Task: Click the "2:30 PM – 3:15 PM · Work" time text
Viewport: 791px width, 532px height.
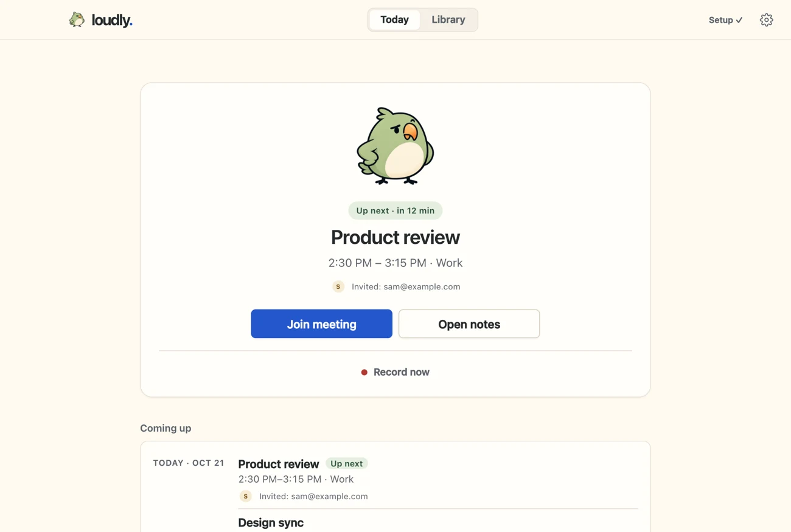Action: tap(395, 263)
